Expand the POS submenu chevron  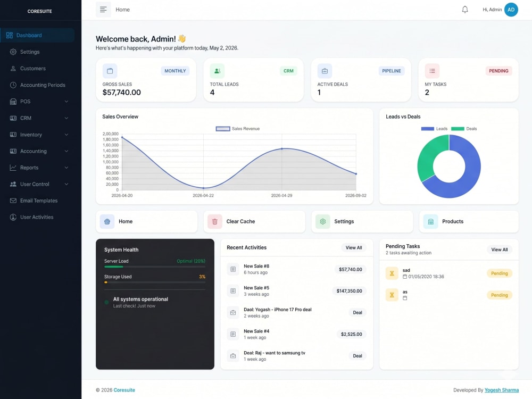66,102
